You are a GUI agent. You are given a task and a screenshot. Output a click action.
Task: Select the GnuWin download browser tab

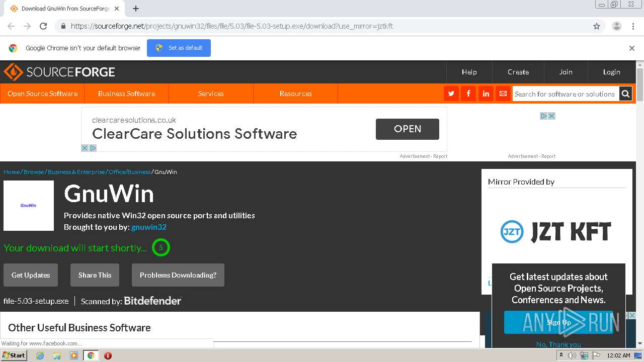[65, 9]
